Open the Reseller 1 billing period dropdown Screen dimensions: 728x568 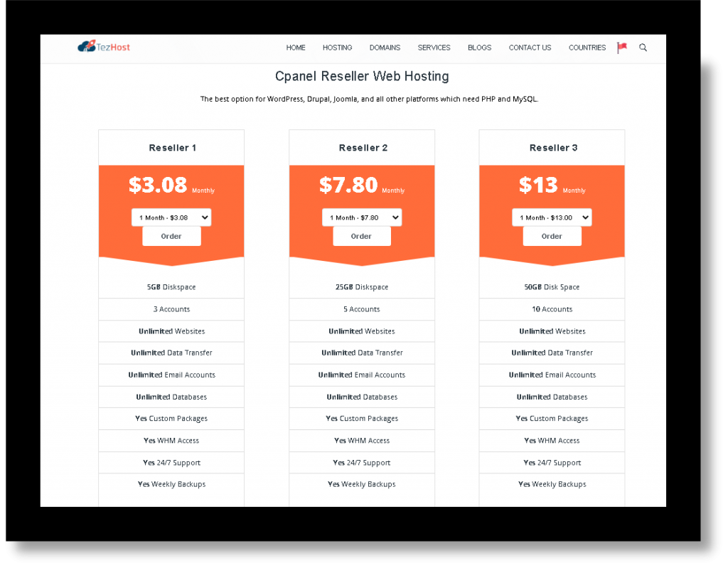tap(171, 218)
